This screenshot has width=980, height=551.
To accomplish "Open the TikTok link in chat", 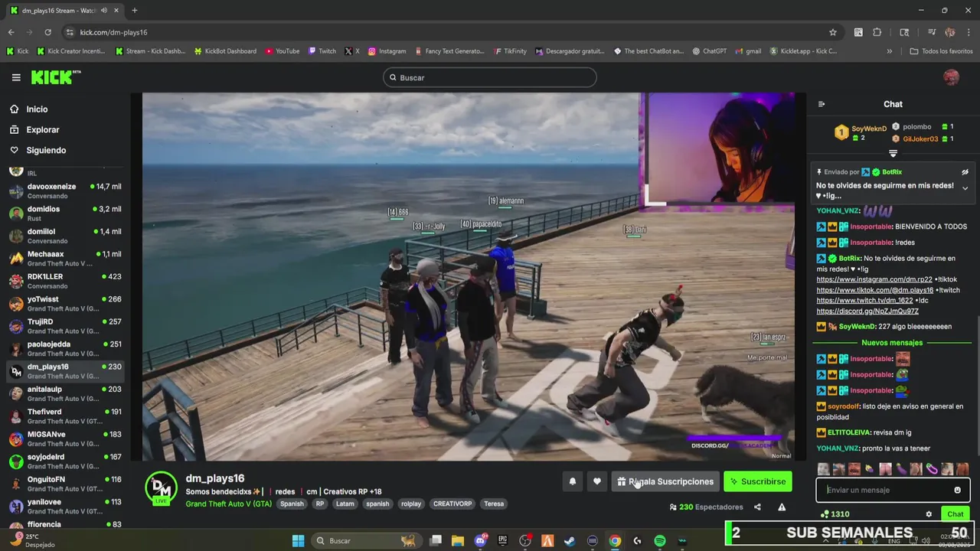I will click(x=874, y=290).
